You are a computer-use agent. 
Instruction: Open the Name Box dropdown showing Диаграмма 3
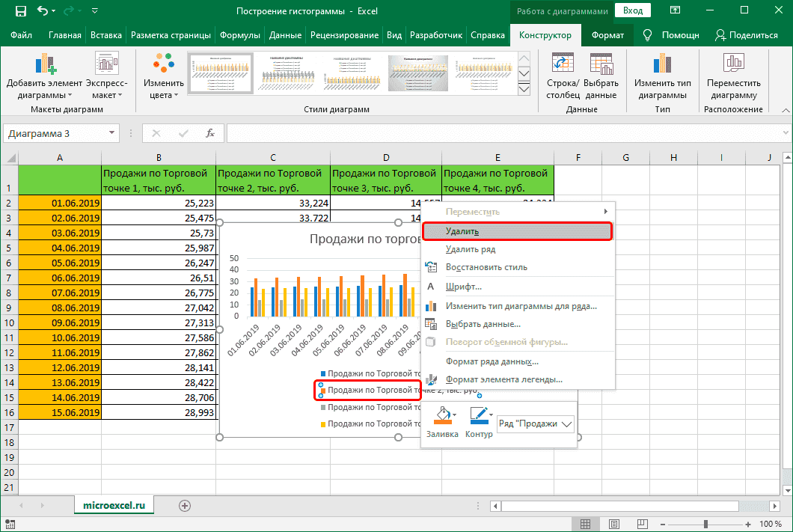coord(114,132)
